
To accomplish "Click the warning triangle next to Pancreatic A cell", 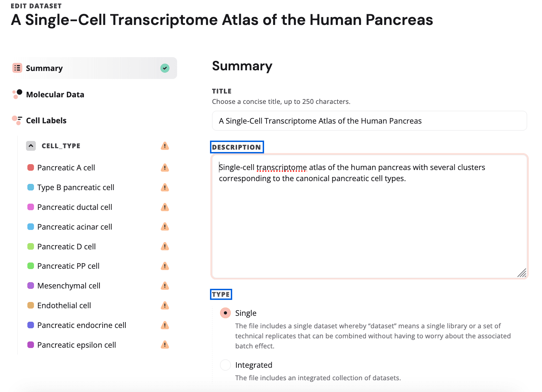I will coord(165,168).
